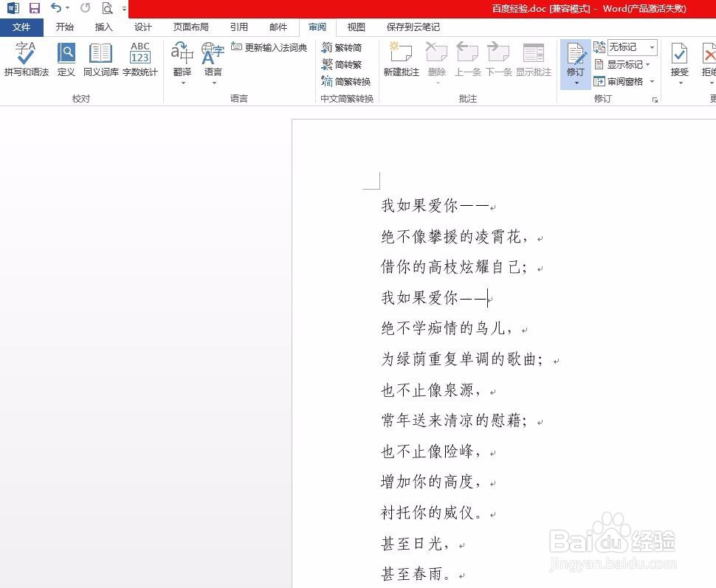
Task: Click the Redo/Repeat icon in quick access toolbar
Action: click(86, 8)
